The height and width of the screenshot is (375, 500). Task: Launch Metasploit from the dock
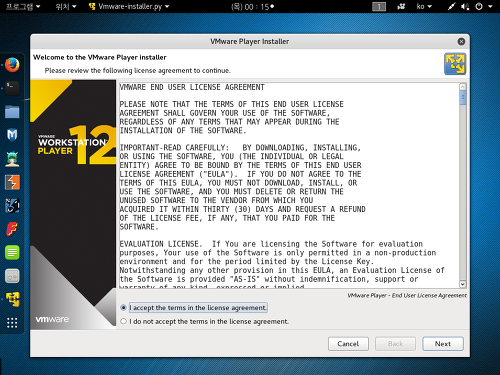tap(12, 135)
